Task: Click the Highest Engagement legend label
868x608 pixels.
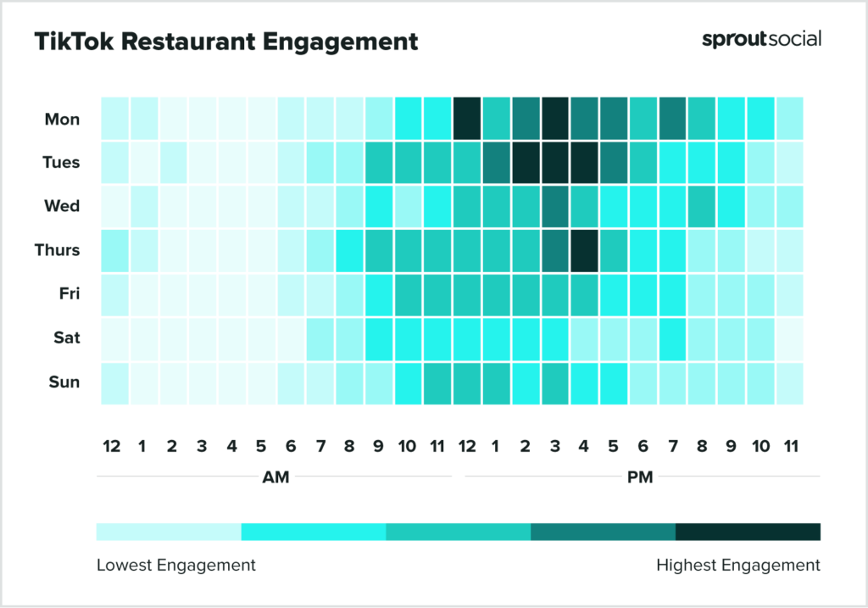Action: pos(738,565)
